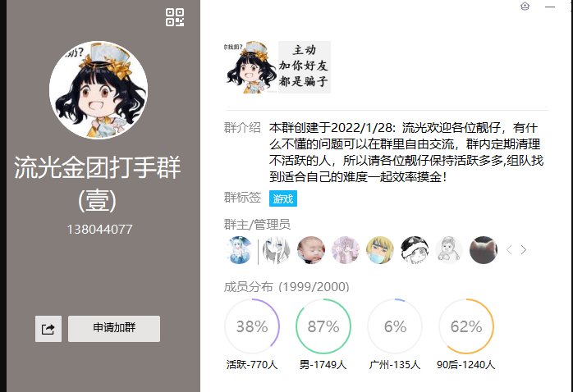
Task: Open the group QR code icon
Action: tap(175, 17)
